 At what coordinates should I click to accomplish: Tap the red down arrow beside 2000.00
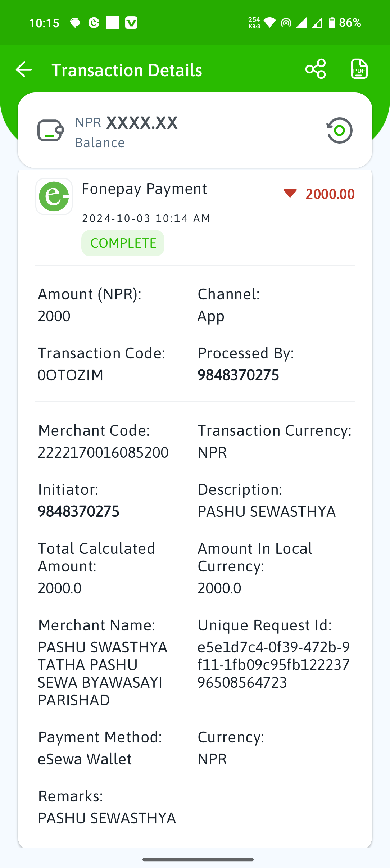tap(290, 193)
